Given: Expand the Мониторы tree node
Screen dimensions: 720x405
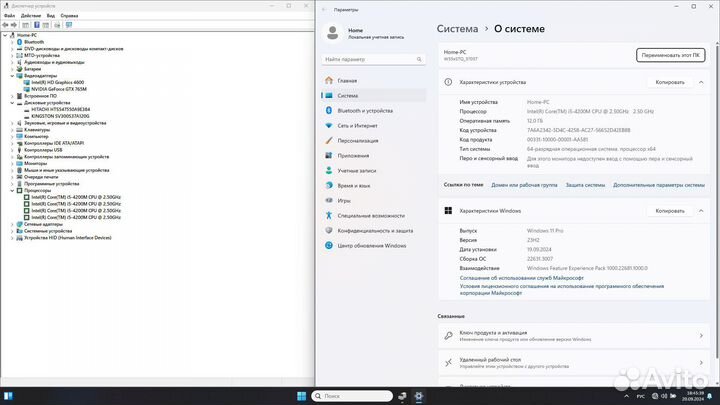Looking at the screenshot, I should pos(12,163).
